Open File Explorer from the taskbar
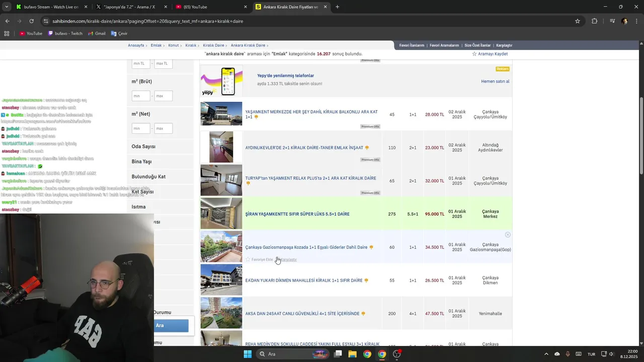 coord(353,354)
